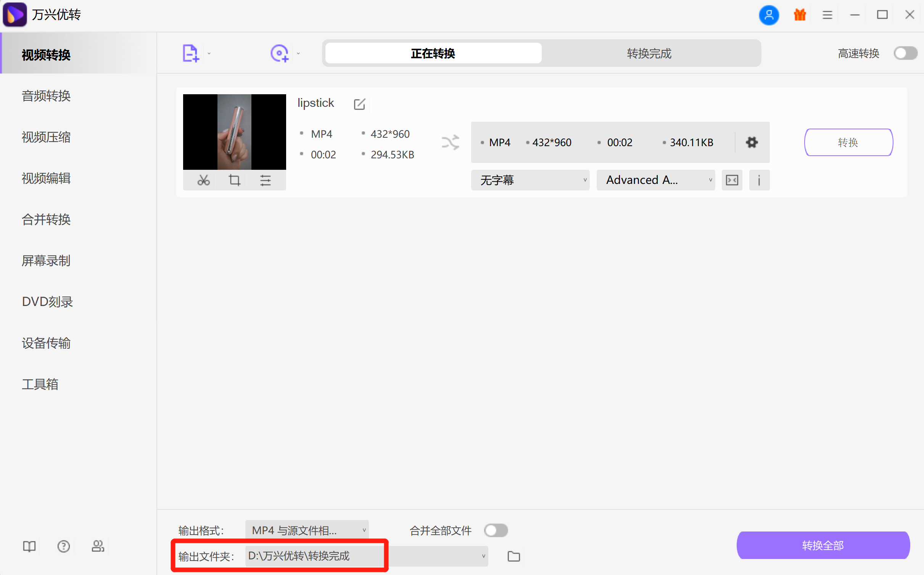
Task: Open effects adjustment sliders icon
Action: [x=265, y=180]
